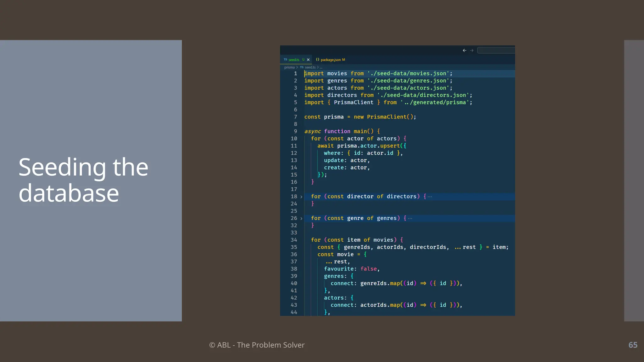Image resolution: width=644 pixels, height=362 pixels.
Task: Click the TS icon on seed.ts tab
Action: (285, 59)
